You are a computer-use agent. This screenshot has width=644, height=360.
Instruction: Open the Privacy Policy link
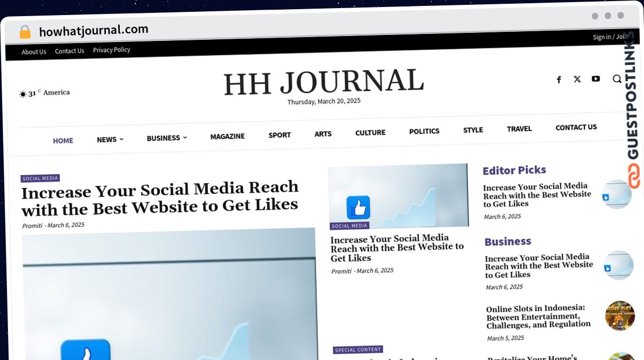(112, 50)
